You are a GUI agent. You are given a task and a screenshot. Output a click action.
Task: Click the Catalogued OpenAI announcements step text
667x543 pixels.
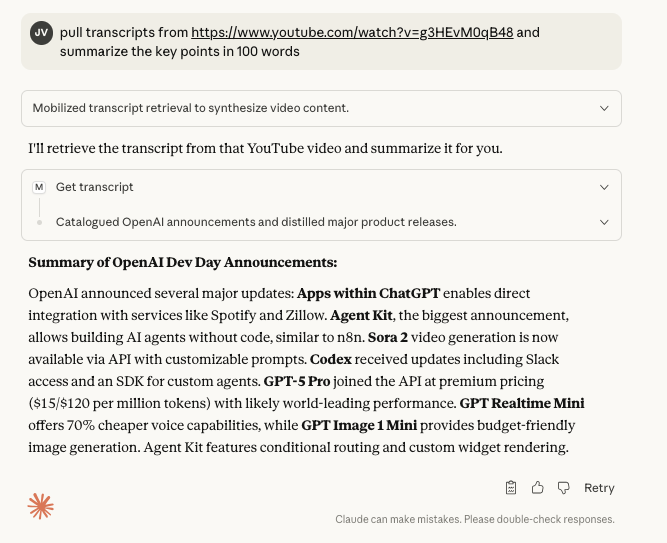[x=256, y=222]
